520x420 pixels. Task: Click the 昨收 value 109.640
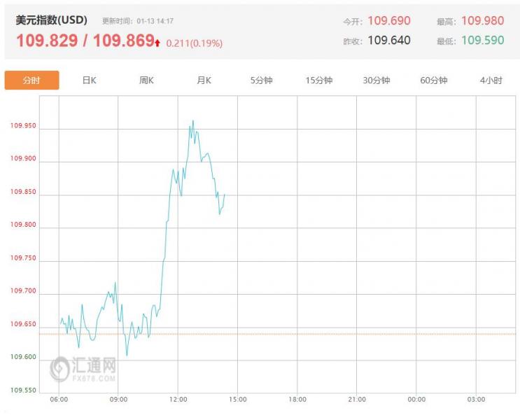389,41
